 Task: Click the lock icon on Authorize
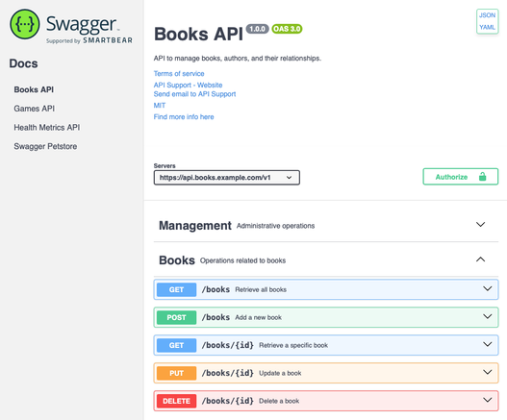(x=482, y=177)
